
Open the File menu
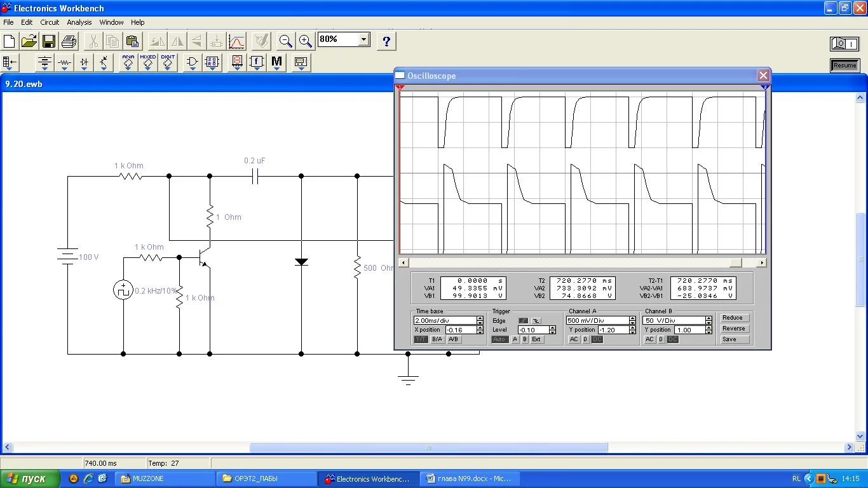pos(8,22)
